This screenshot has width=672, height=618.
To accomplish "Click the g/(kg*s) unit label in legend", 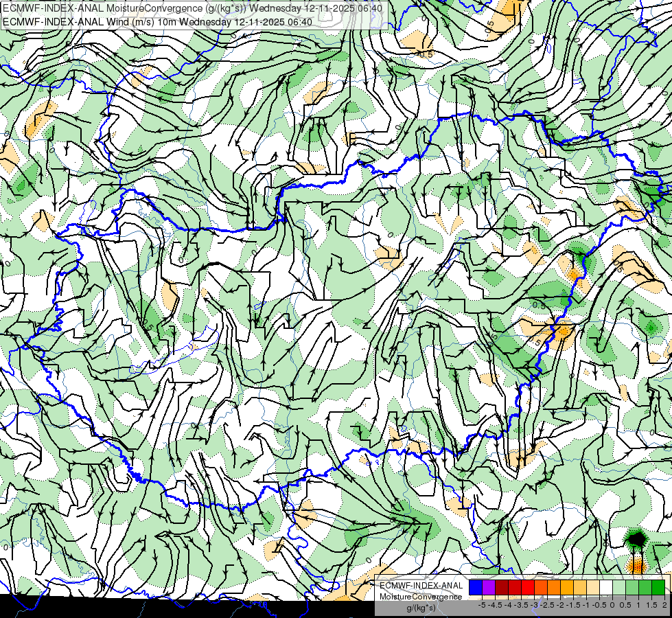I will [421, 608].
